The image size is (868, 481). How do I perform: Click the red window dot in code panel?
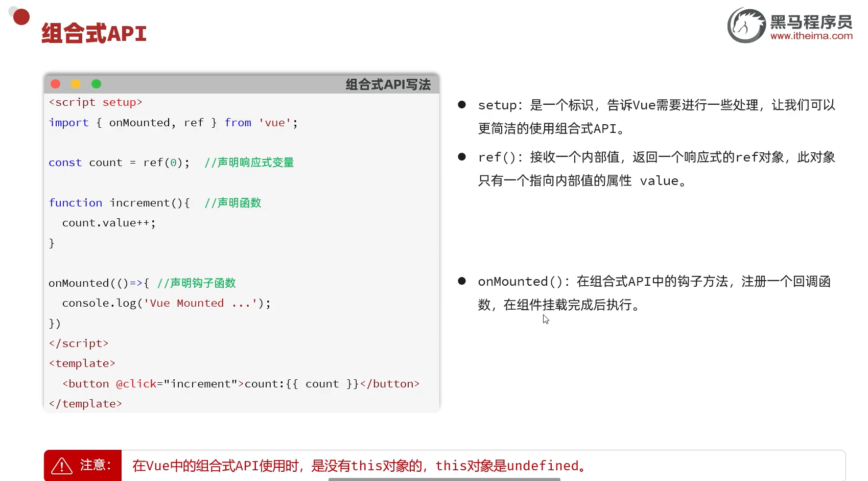click(x=56, y=84)
